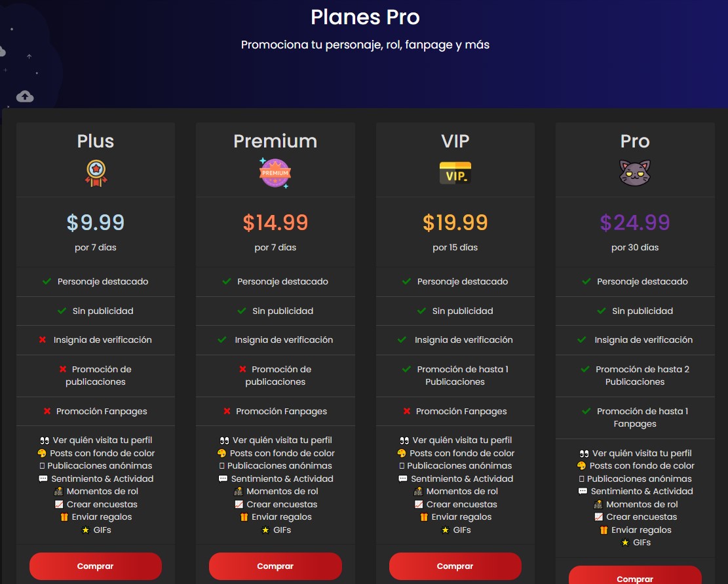
Task: Buy the Plus plan with Comprar
Action: coord(96,566)
